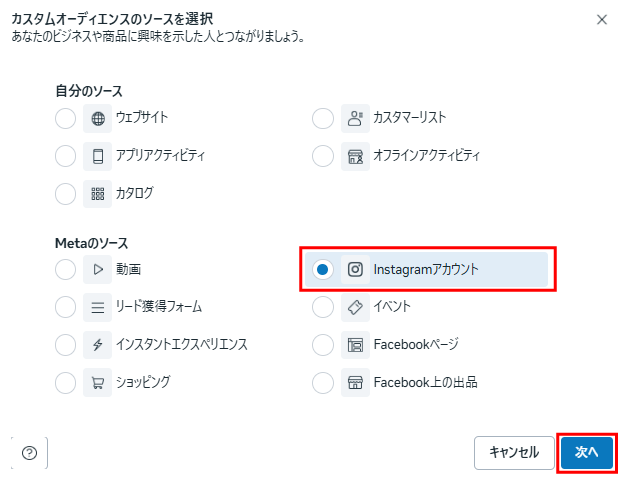Click the shopping cart icon
Viewport: 621px width, 477px height.
click(98, 382)
